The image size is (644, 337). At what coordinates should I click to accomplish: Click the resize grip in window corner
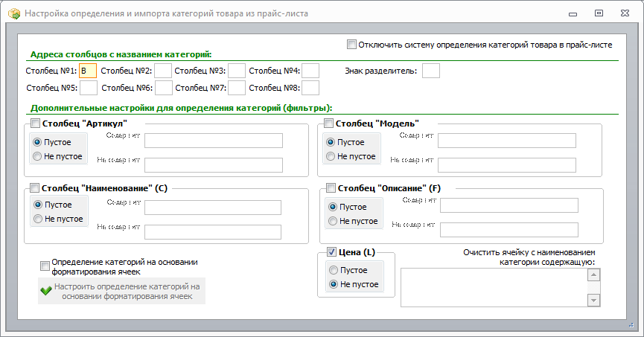[631, 325]
